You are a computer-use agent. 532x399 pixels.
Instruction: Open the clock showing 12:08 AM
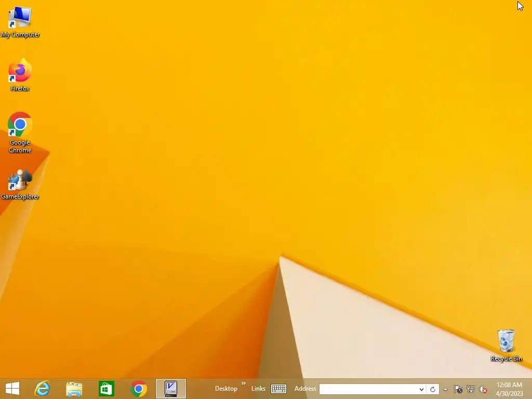pos(509,389)
